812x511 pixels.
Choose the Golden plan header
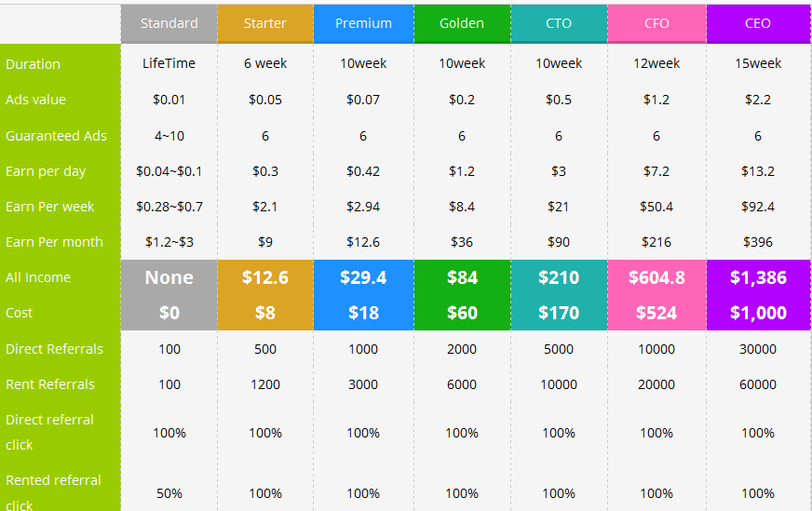pos(462,23)
